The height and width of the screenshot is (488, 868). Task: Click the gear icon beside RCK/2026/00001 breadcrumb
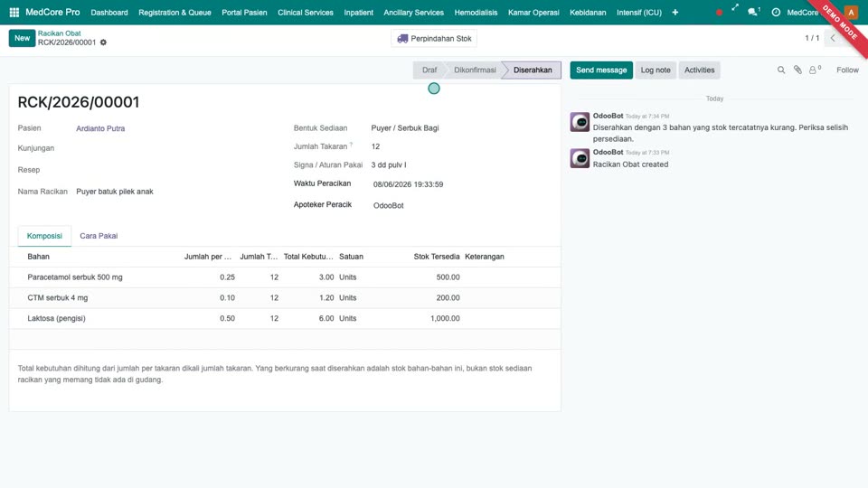coord(103,42)
